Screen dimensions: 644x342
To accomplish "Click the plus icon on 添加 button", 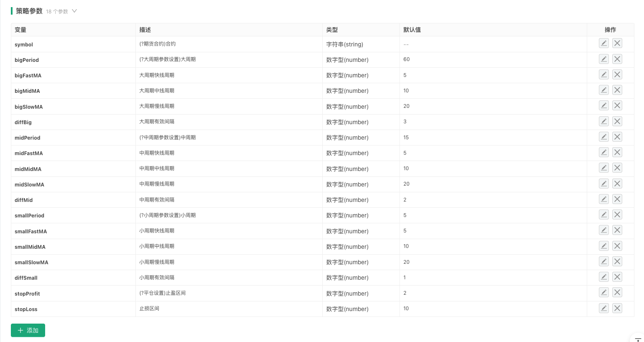I will click(20, 330).
